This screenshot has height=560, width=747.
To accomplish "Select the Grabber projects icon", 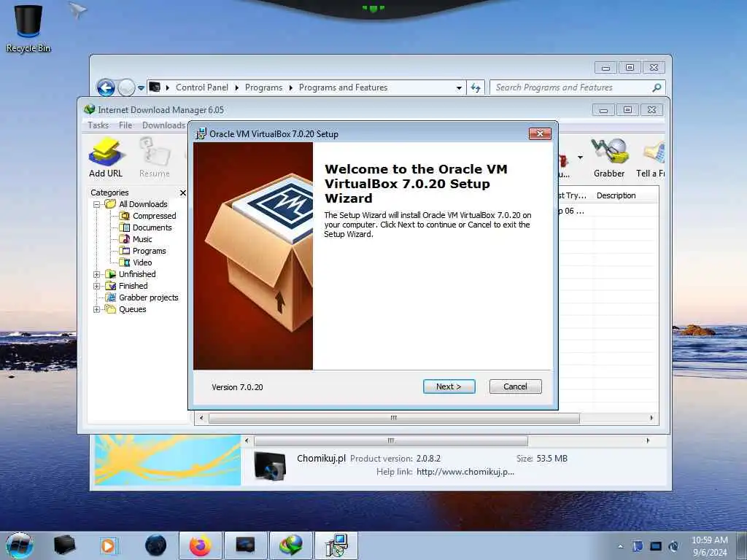I will [x=111, y=297].
